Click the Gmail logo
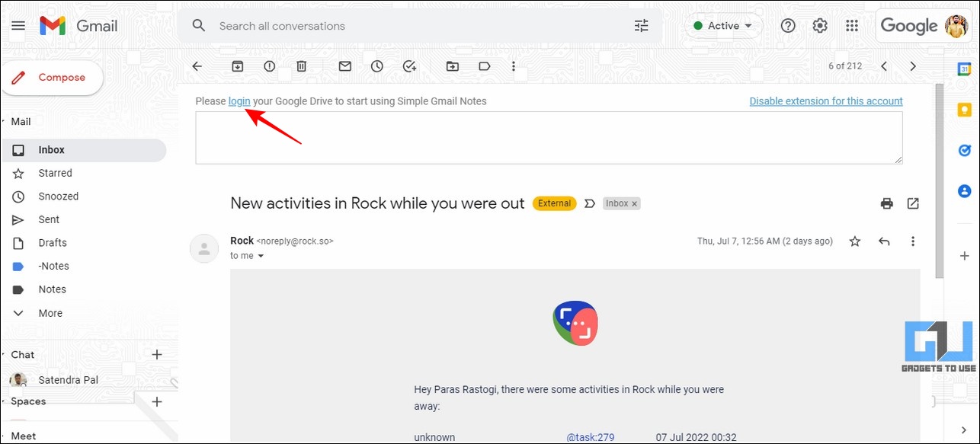The width and height of the screenshot is (980, 444). tap(78, 26)
